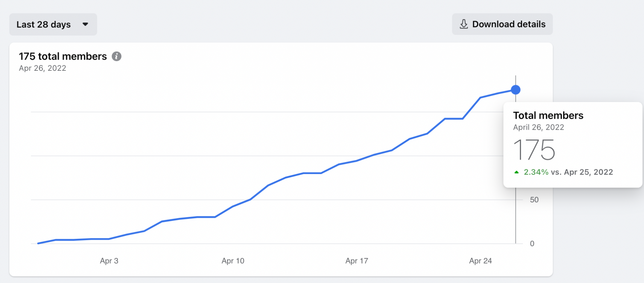Click the 50 value on the y-axis
The image size is (644, 283).
point(534,200)
